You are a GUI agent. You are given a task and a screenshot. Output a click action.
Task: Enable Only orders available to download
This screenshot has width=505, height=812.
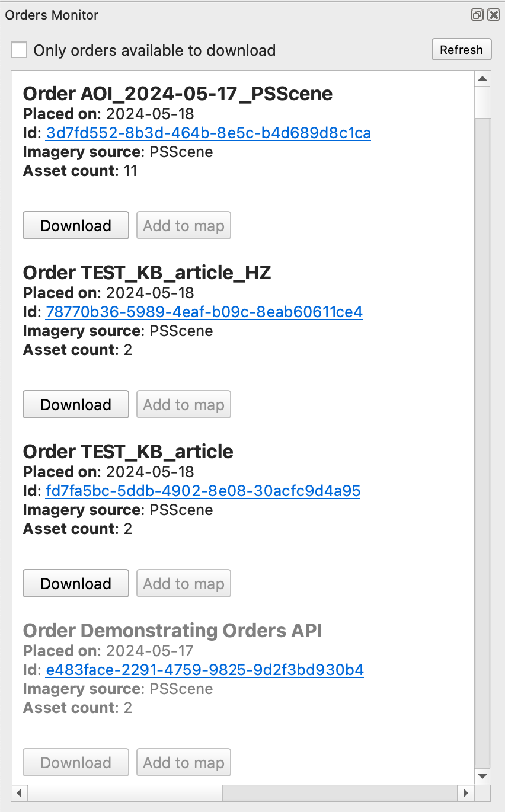click(x=20, y=50)
